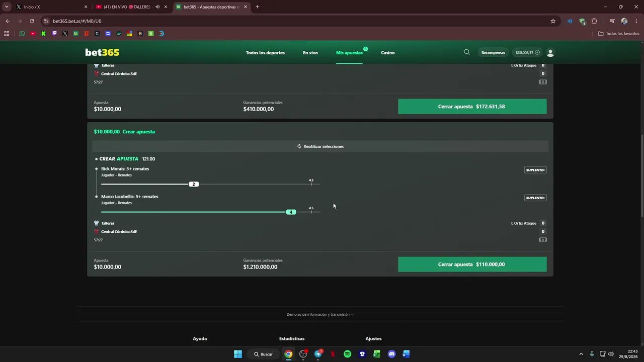Click the balance $30.008,37 deposit button
Viewport: 644px width, 362px height.
coord(528,53)
